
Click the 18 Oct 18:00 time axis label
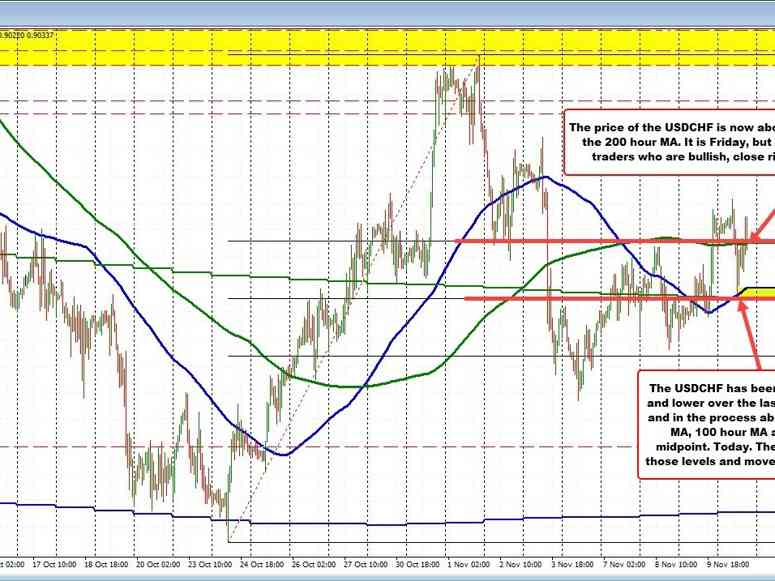point(106,564)
